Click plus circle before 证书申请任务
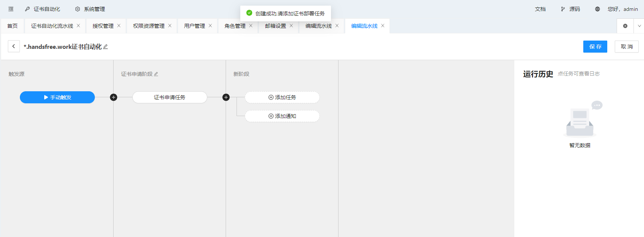644x237 pixels. pos(114,97)
